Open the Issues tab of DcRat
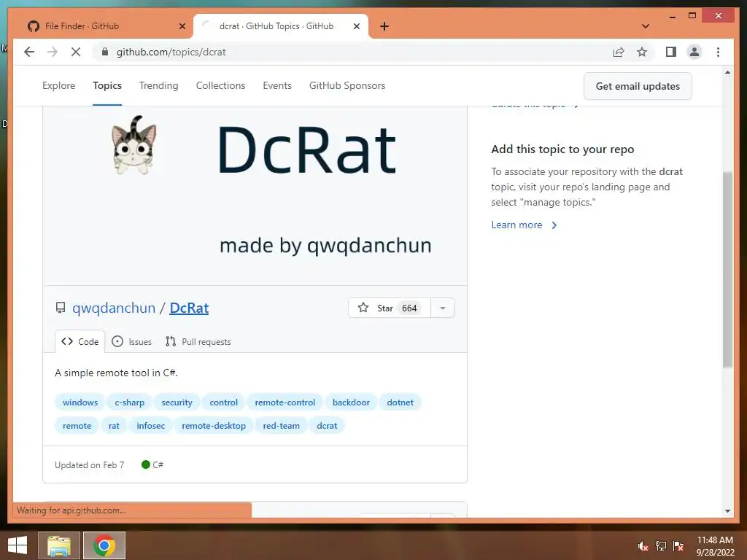This screenshot has height=560, width=747. tap(132, 341)
